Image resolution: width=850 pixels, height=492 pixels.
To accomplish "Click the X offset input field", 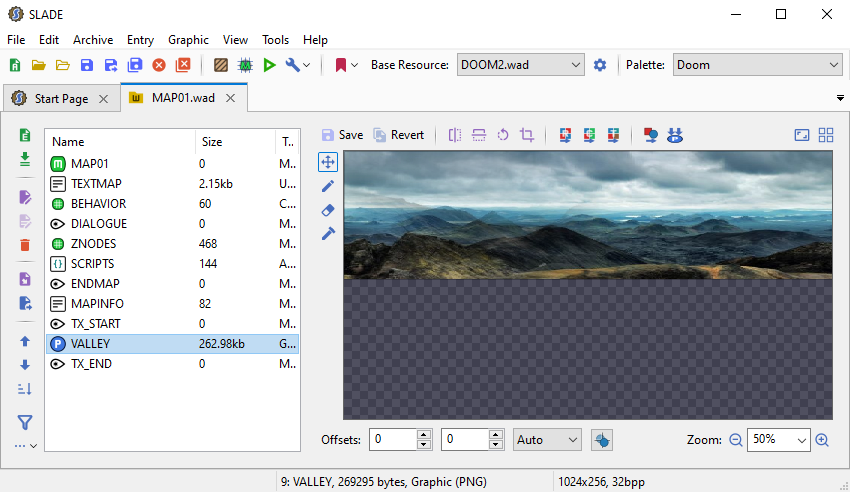I will [x=393, y=439].
